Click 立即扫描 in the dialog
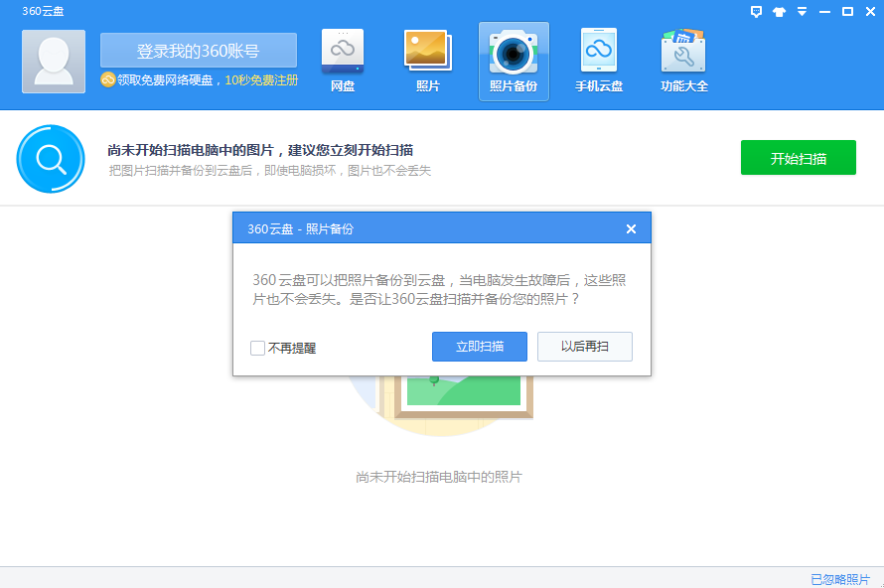The height and width of the screenshot is (588, 884). 480,347
